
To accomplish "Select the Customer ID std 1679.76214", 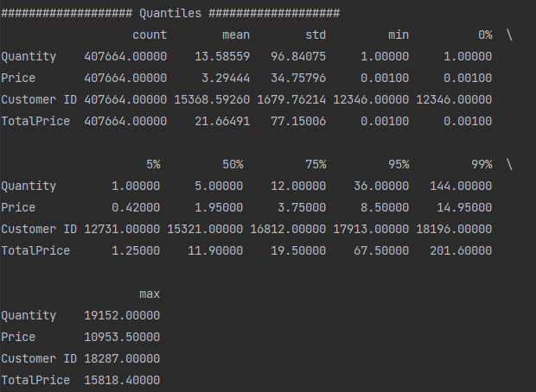I will coord(291,99).
